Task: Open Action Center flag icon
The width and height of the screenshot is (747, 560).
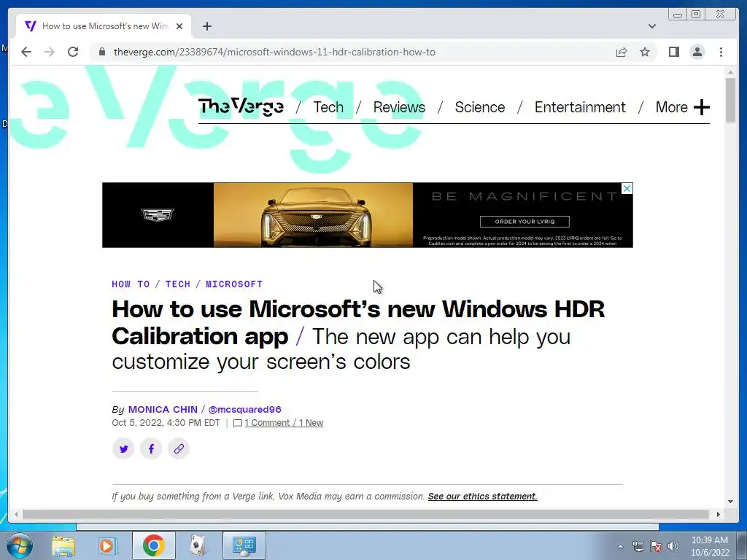Action: [656, 546]
